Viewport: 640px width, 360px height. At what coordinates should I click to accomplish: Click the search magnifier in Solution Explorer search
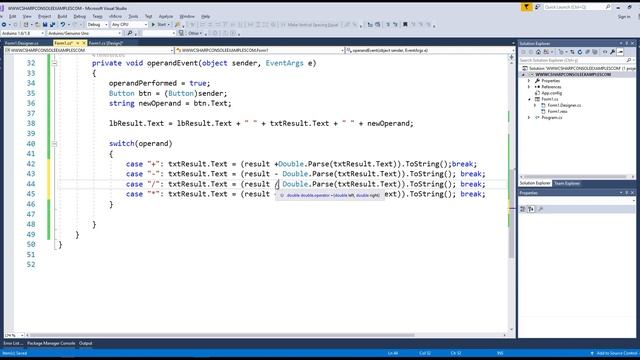coord(629,60)
